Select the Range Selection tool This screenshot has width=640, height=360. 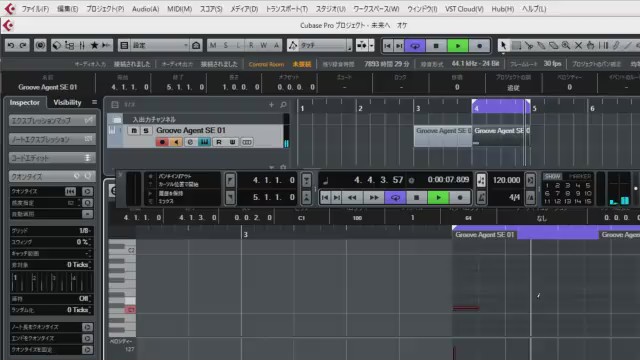tap(516, 45)
